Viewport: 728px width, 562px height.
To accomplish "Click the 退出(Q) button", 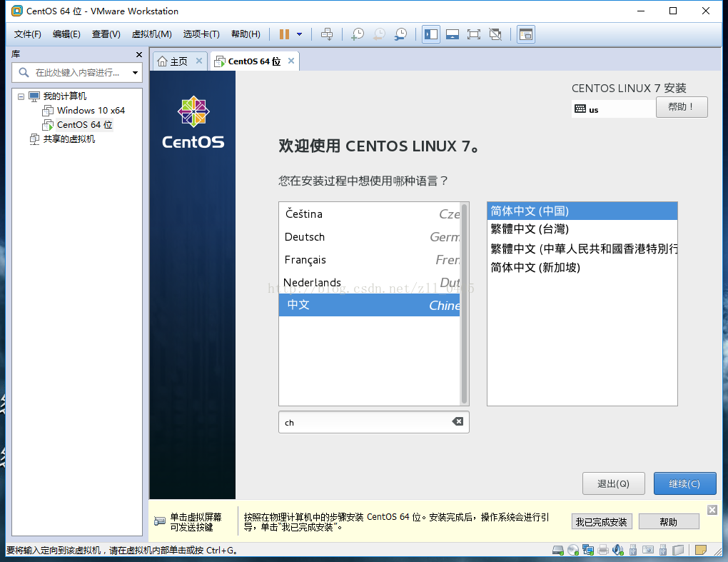I will 613,483.
